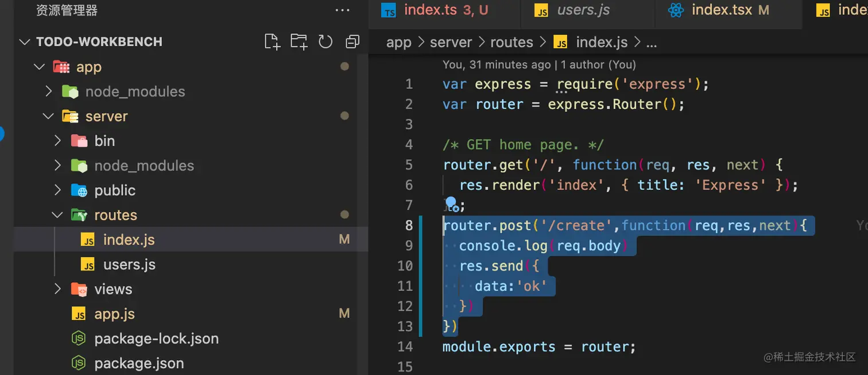Screen dimensions: 868x375
Task: Click the bin folder icon
Action: tap(79, 141)
